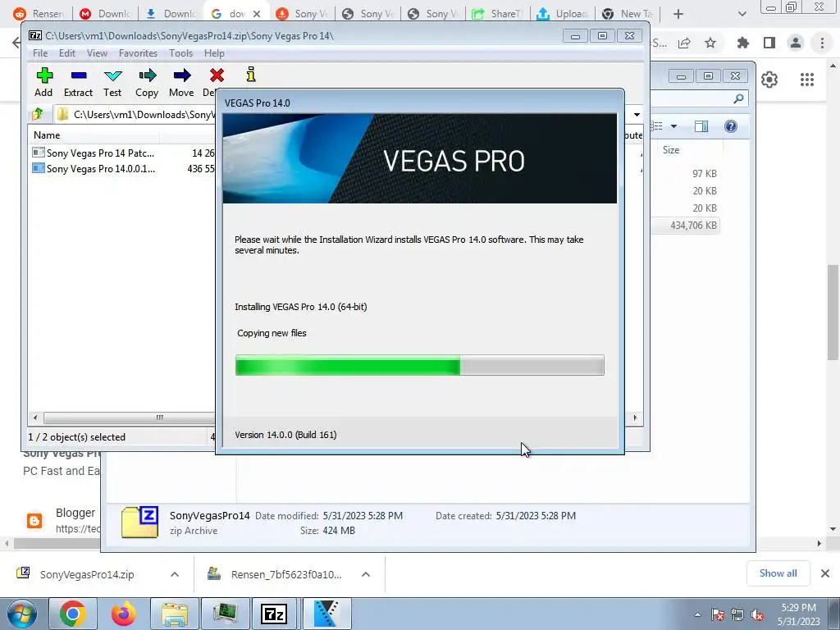This screenshot has width=840, height=630.
Task: Click the Chrome new tab plus button
Action: [678, 14]
